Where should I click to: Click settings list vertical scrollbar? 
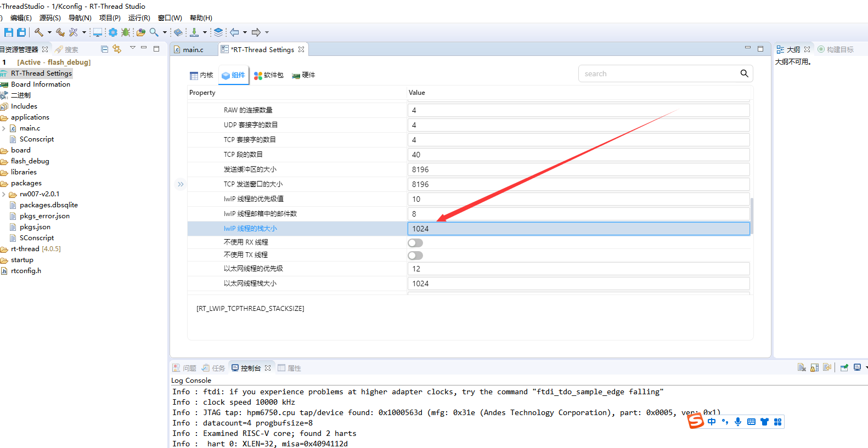tap(752, 216)
